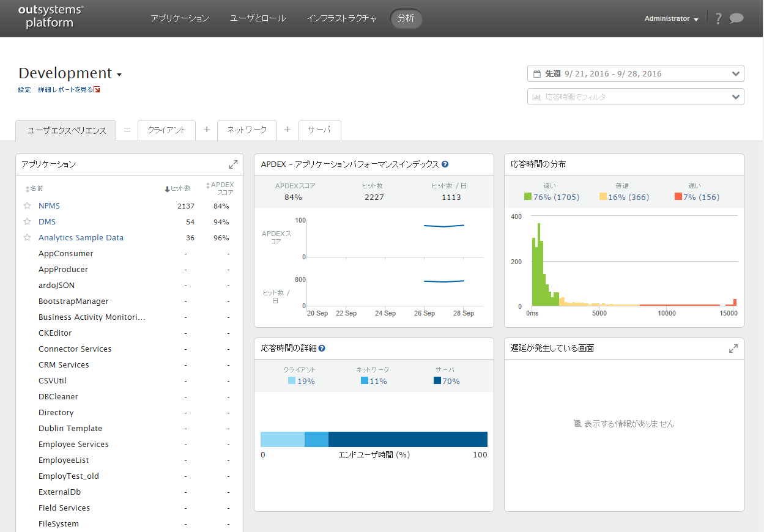This screenshot has width=764, height=532.
Task: Click the response time details help icon
Action: tap(322, 348)
